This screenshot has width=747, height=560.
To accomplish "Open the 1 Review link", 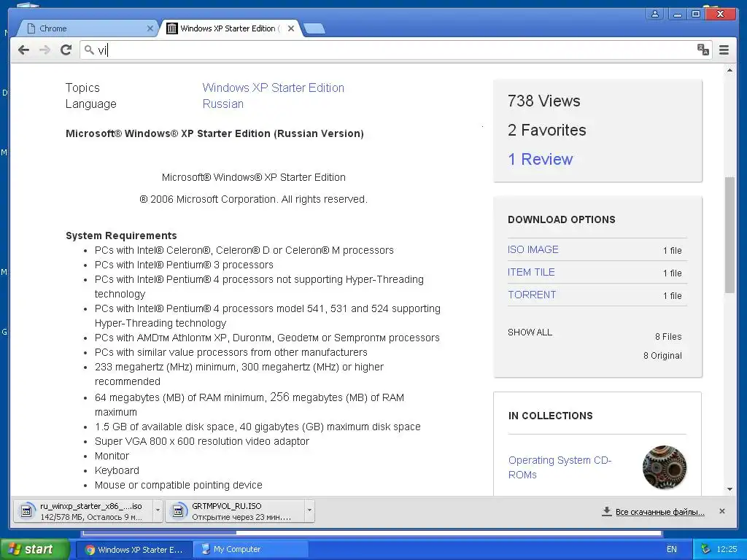I will point(541,159).
